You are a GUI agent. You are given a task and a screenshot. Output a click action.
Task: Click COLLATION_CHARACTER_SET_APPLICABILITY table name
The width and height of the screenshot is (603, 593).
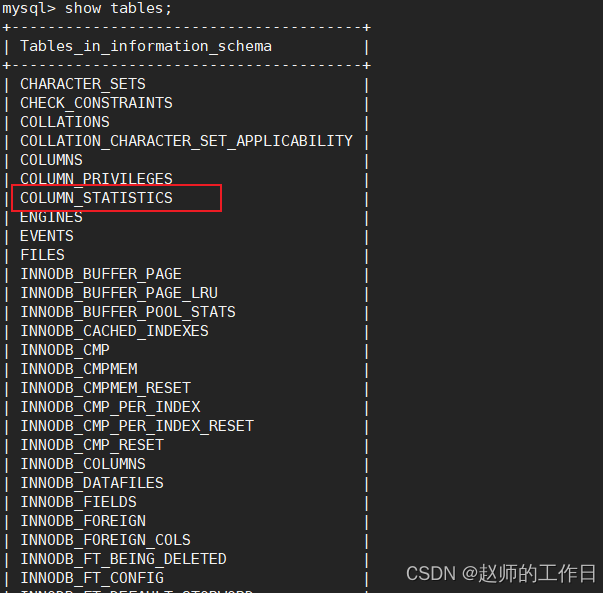(186, 141)
